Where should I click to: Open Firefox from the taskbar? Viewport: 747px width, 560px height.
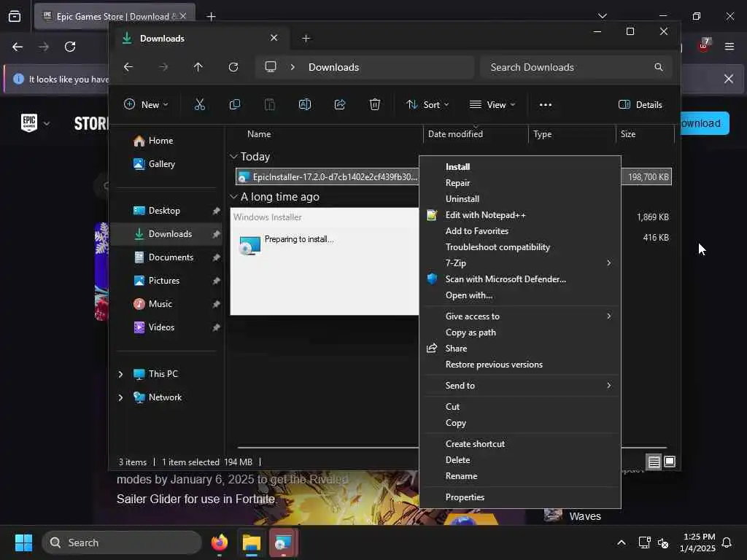220,542
